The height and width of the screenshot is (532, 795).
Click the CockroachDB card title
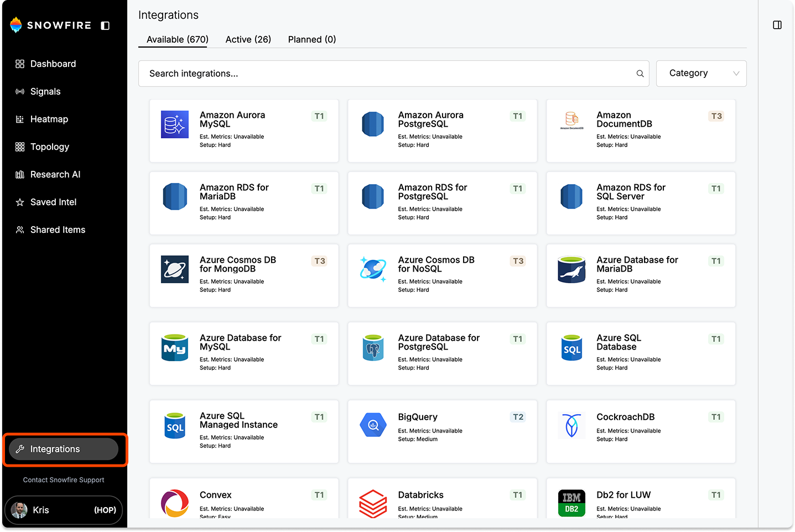pos(625,417)
